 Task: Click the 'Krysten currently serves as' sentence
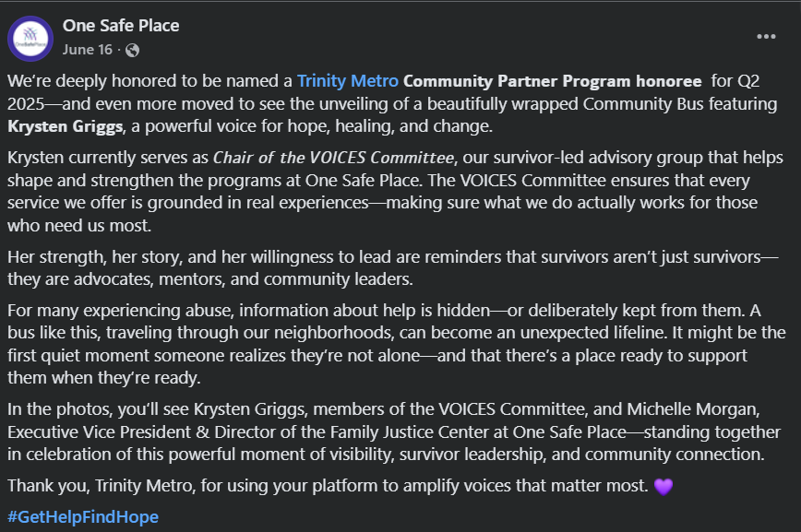pyautogui.click(x=107, y=157)
